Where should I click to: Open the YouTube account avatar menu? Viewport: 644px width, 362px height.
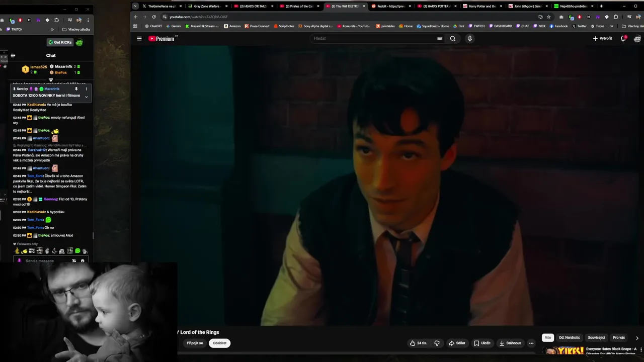(637, 39)
